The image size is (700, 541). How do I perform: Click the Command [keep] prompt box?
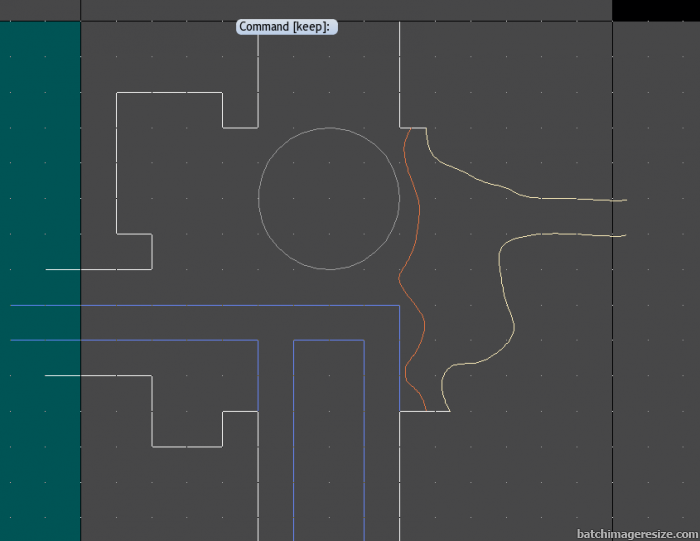click(x=287, y=27)
